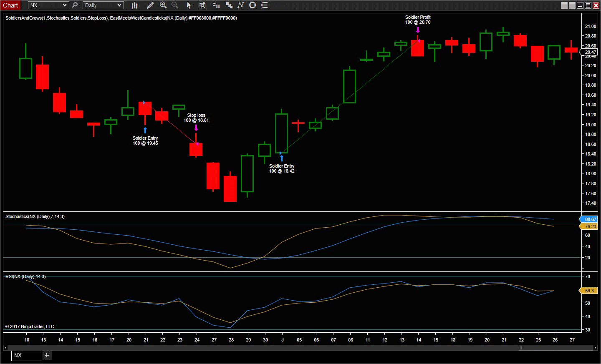
Task: Click the date label J on time axis
Action: click(x=283, y=340)
